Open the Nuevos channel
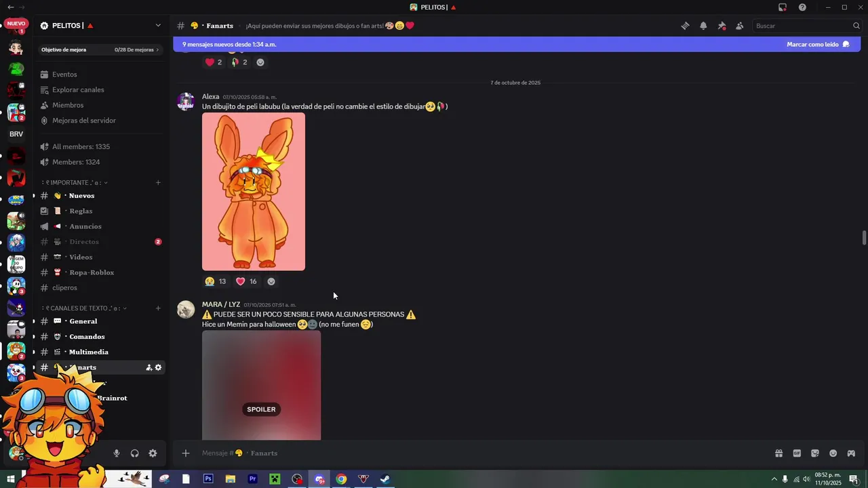 [x=100, y=196]
